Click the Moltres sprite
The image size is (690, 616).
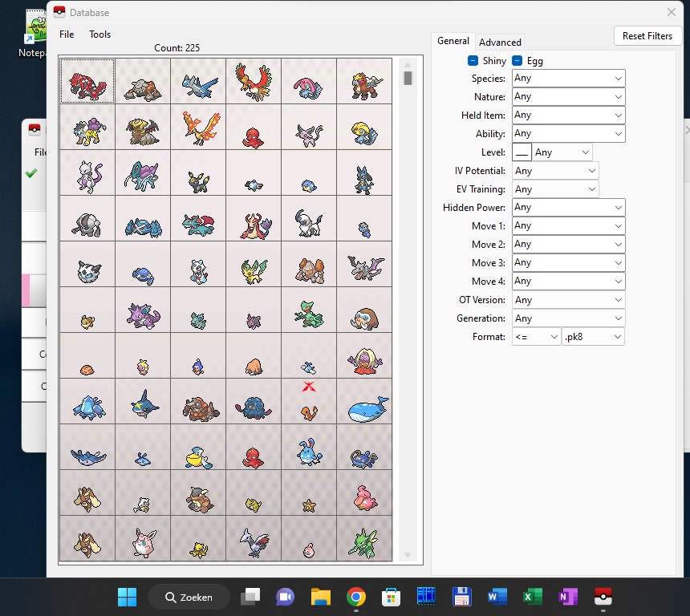(198, 128)
